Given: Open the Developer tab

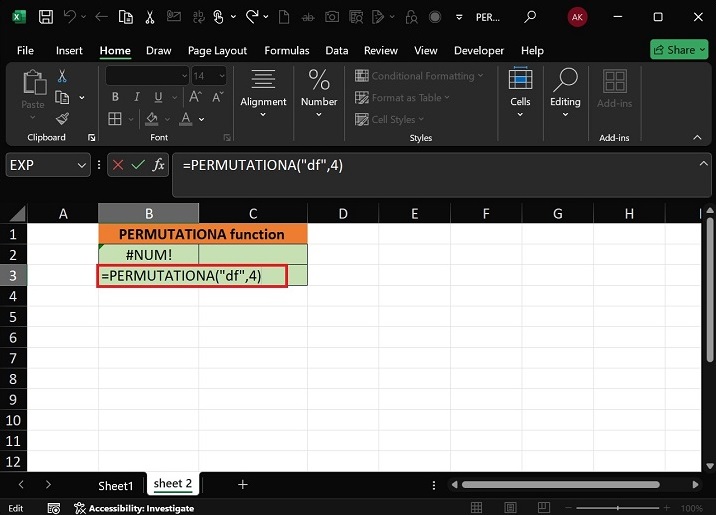Looking at the screenshot, I should click(x=479, y=50).
